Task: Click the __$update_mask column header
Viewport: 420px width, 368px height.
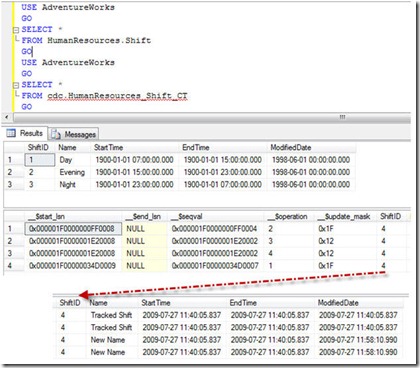Action: click(345, 217)
